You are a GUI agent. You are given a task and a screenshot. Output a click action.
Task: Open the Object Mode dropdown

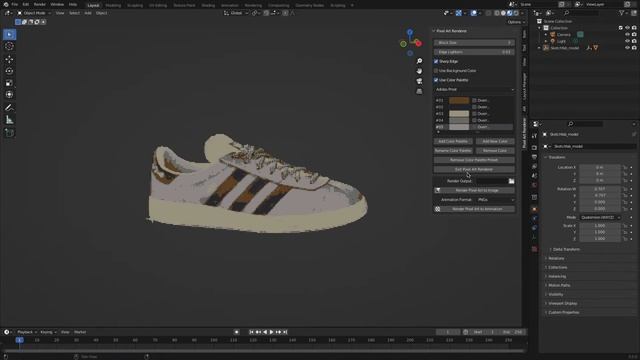click(34, 13)
